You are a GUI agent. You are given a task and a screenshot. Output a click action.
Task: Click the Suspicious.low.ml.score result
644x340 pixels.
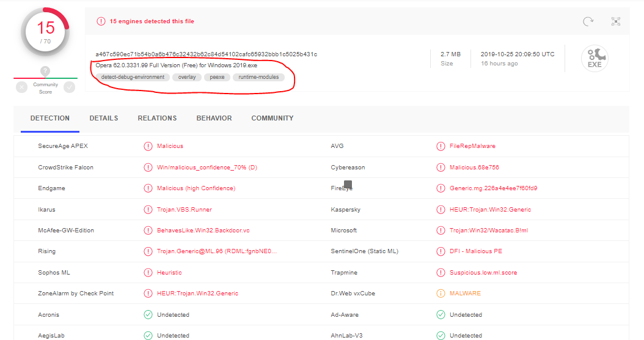(x=483, y=273)
